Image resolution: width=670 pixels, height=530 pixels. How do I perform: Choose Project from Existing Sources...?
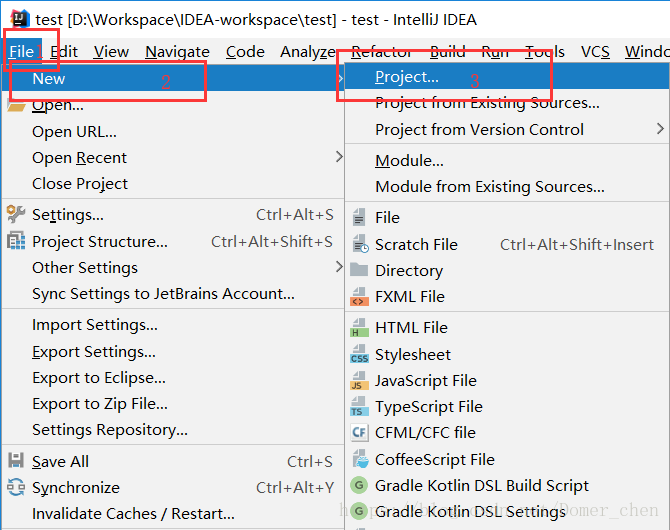coord(507,103)
